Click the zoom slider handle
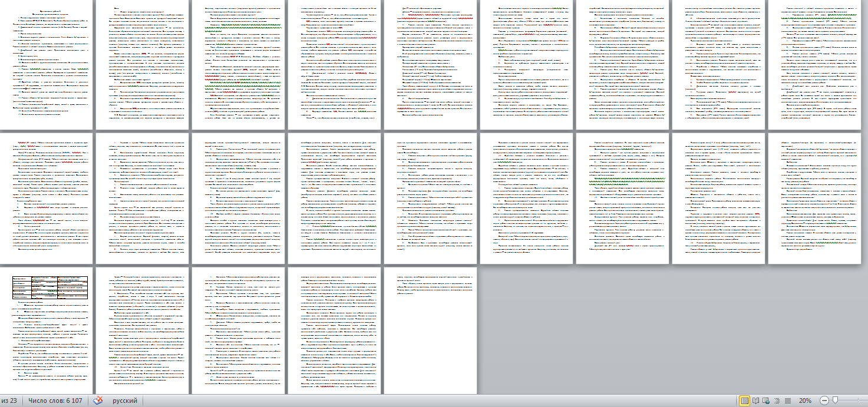This screenshot has height=407, width=868. (x=835, y=401)
